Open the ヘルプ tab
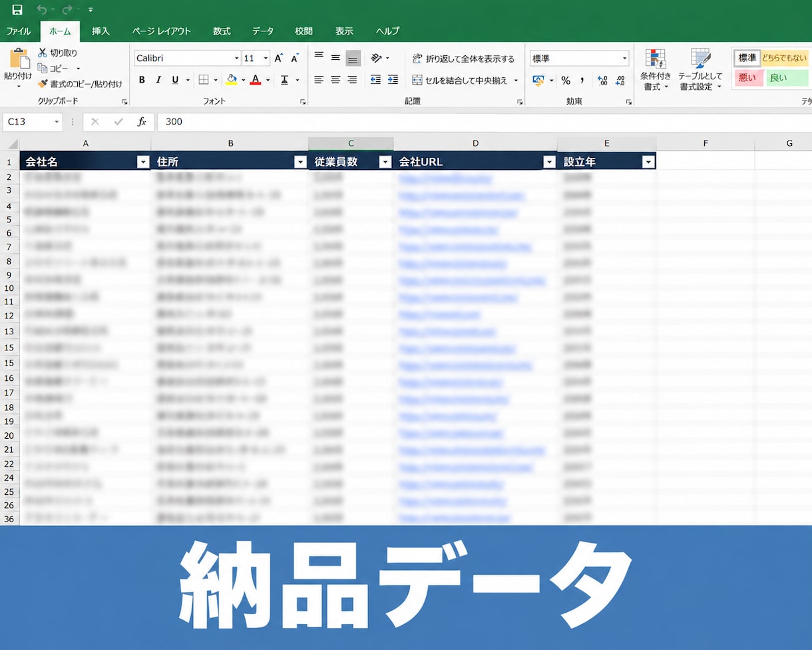 (387, 31)
